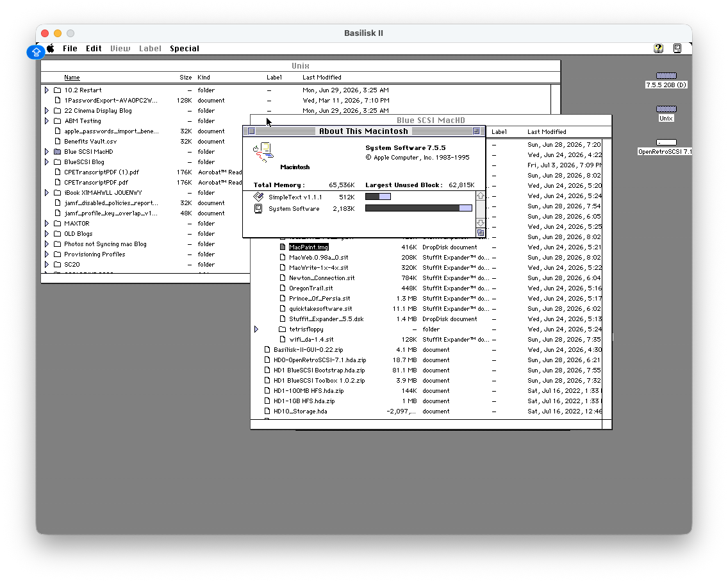Screen dimensions: 728x582
Task: Sort Unix window by Name column header
Action: [x=72, y=78]
